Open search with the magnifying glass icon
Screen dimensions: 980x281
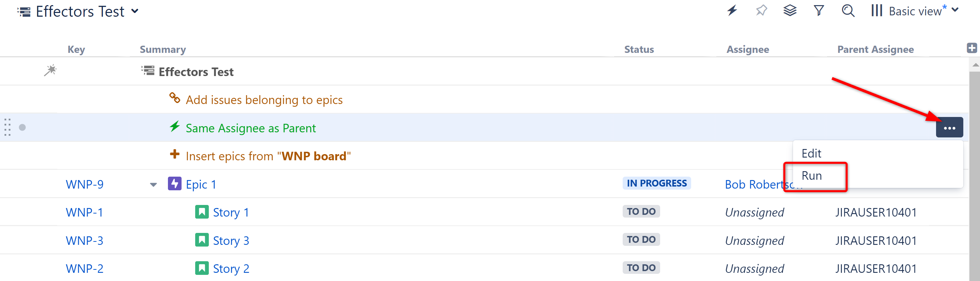pyautogui.click(x=848, y=11)
